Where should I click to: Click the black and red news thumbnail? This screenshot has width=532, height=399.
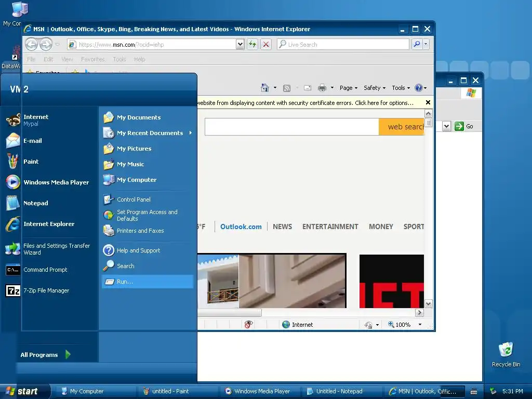tap(392, 281)
